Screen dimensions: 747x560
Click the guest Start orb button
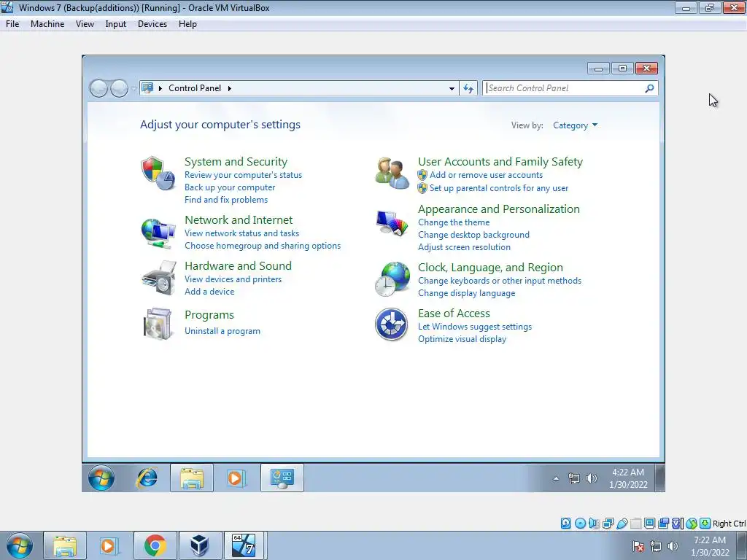pos(101,478)
